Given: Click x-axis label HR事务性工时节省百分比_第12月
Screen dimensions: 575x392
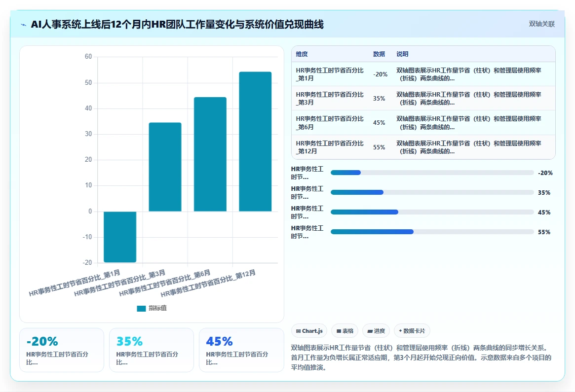Looking at the screenshot, I should 208,284.
